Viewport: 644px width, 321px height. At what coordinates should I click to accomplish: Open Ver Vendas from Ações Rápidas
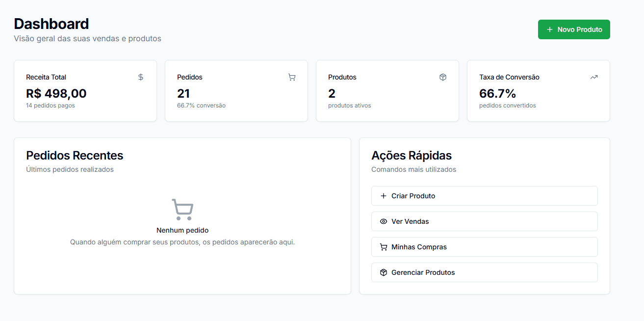pos(484,221)
